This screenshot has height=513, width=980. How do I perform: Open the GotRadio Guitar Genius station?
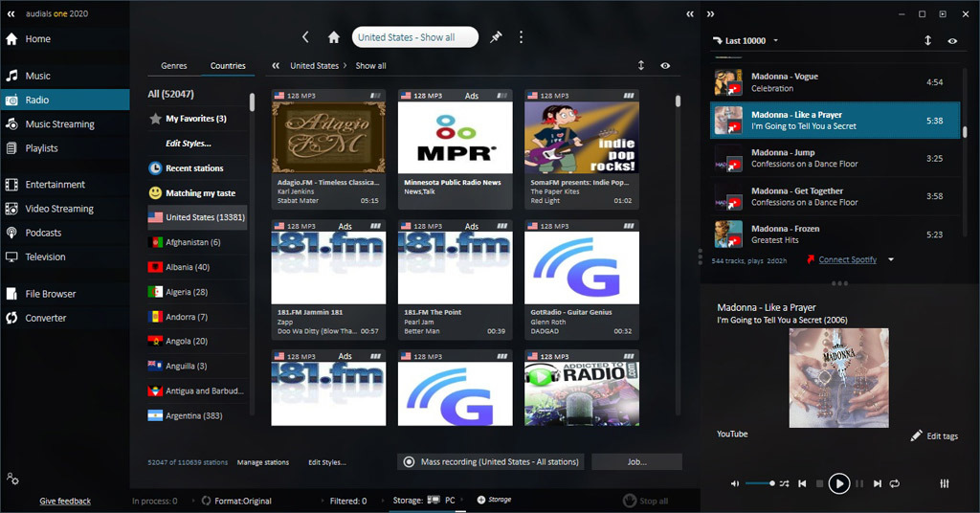(x=582, y=279)
